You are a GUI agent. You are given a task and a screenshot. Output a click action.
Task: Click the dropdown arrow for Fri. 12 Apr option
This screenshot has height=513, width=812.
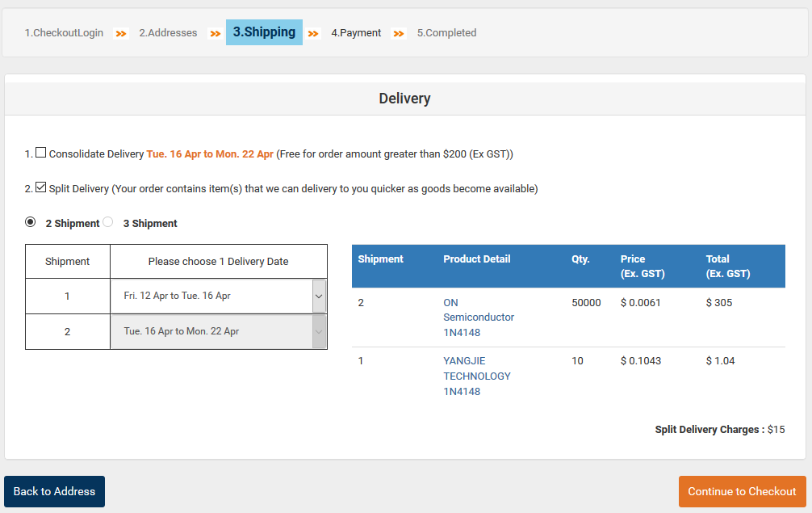[318, 296]
